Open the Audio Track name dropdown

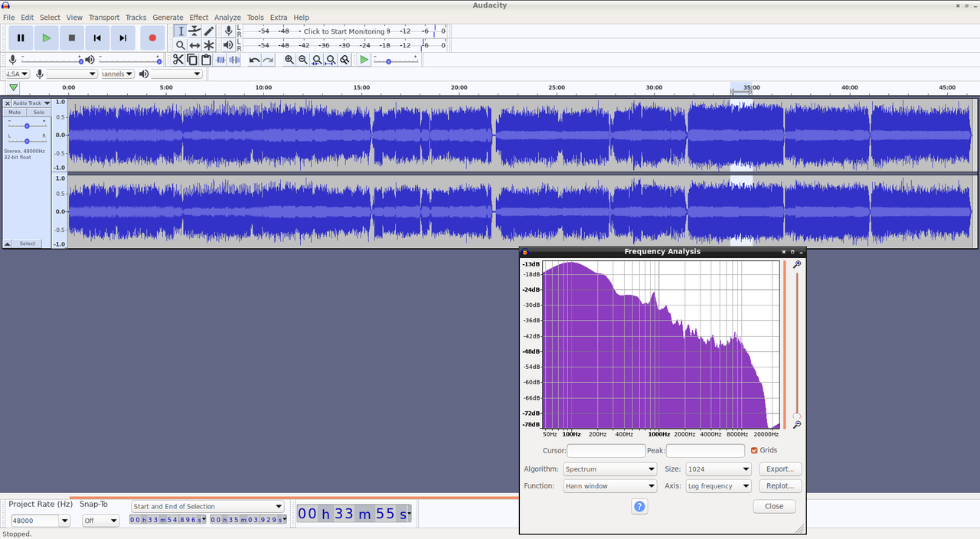[31, 103]
